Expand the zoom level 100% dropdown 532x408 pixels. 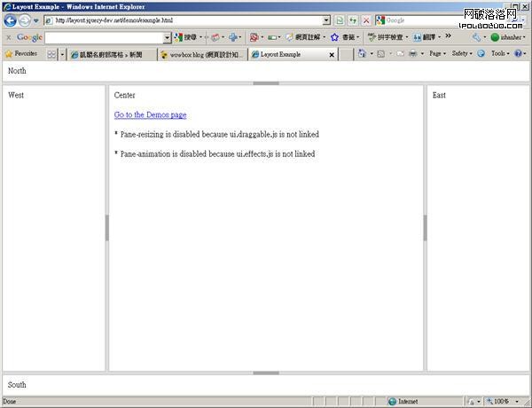click(x=505, y=402)
